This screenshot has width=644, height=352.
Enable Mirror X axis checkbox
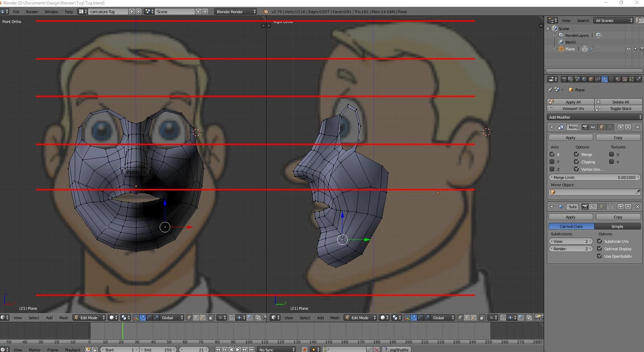tap(552, 154)
